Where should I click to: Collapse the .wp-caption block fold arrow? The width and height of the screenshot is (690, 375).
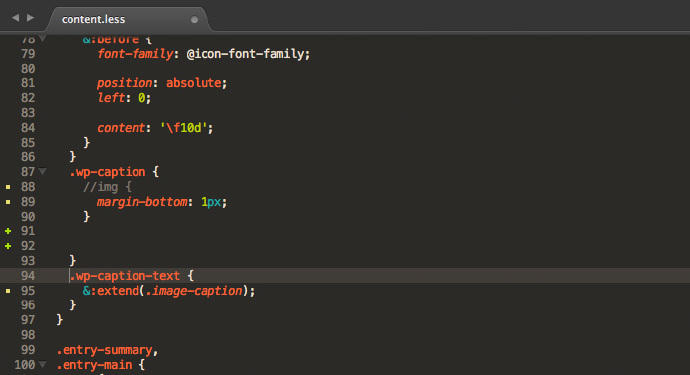[x=43, y=171]
